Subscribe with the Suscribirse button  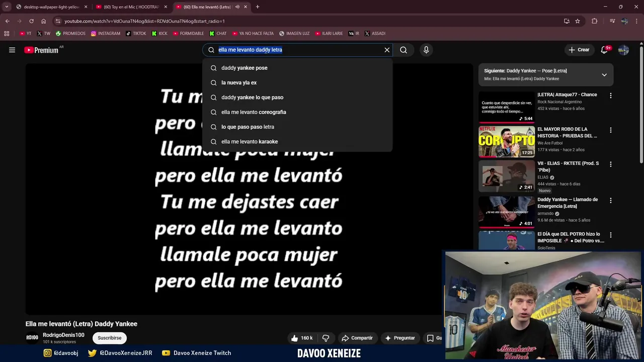109,338
